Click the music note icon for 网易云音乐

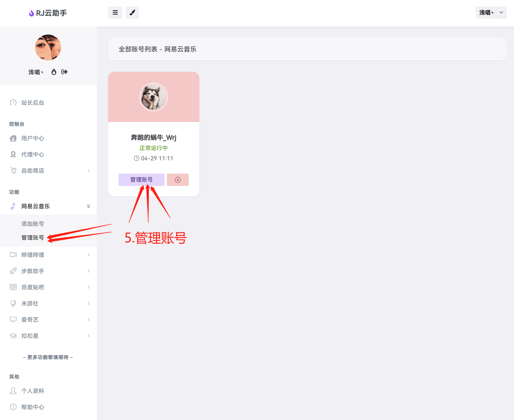pyautogui.click(x=13, y=206)
